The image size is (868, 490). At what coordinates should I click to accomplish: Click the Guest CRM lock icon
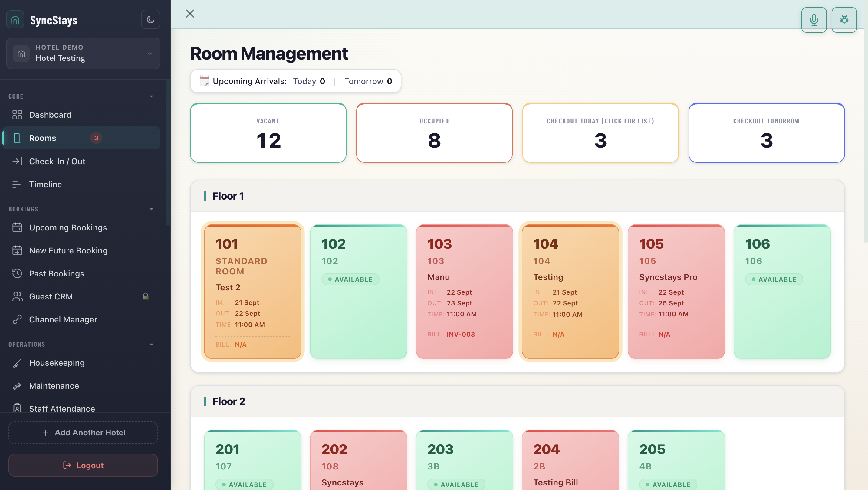146,296
